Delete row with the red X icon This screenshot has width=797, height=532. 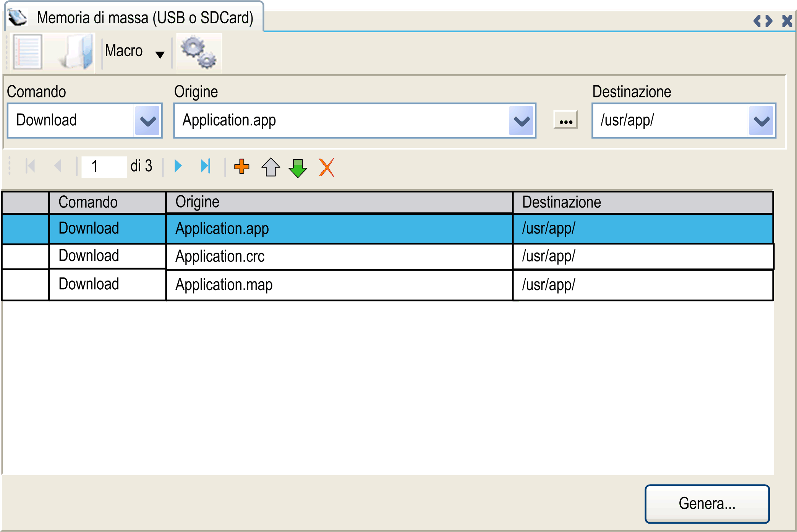click(326, 167)
